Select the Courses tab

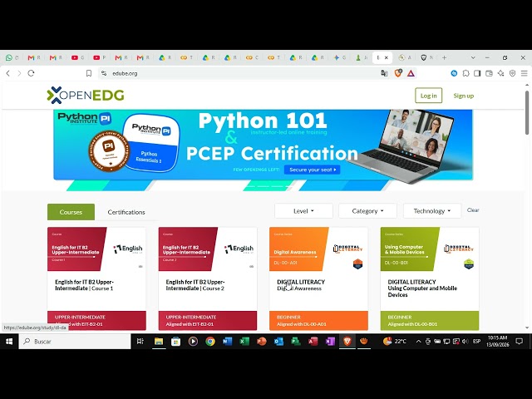point(71,212)
